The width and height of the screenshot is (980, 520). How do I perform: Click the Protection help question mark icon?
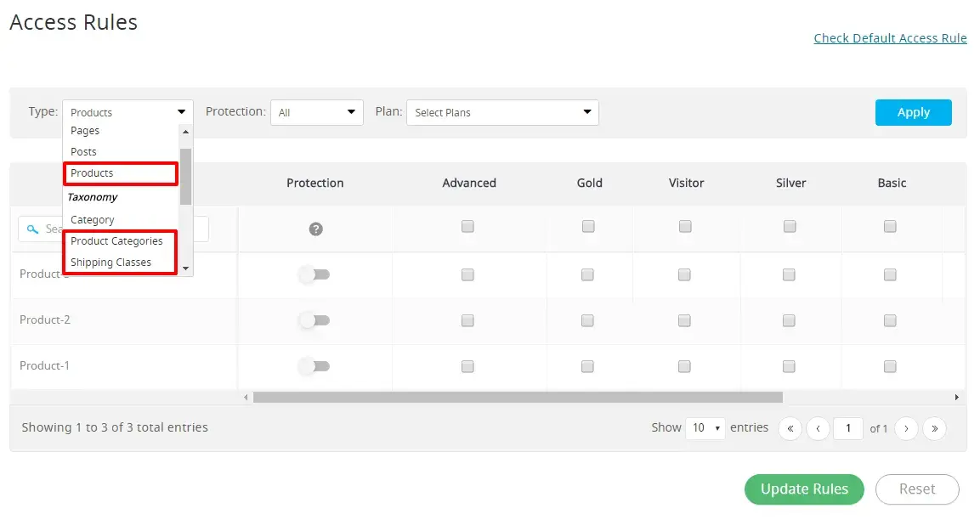coord(315,229)
